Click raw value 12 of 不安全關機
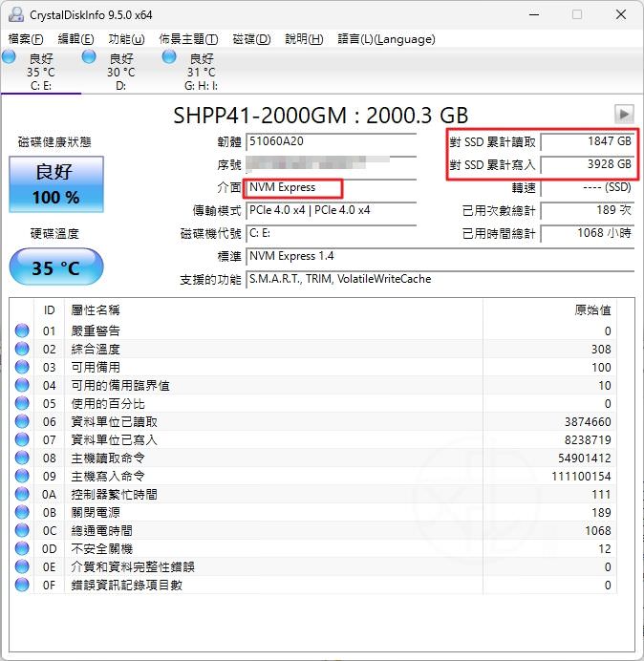Image resolution: width=644 pixels, height=661 pixels. pos(605,548)
